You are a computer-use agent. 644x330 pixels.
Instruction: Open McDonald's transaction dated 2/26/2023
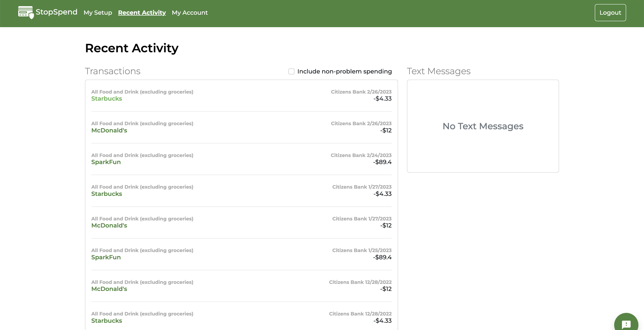tap(109, 130)
